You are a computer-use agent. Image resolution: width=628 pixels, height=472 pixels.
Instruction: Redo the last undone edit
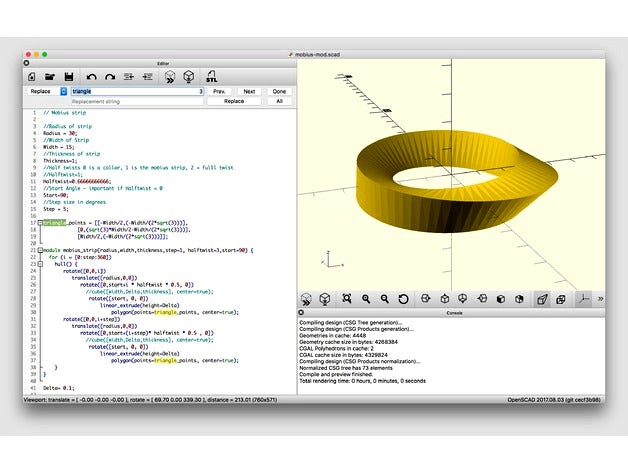(110, 77)
